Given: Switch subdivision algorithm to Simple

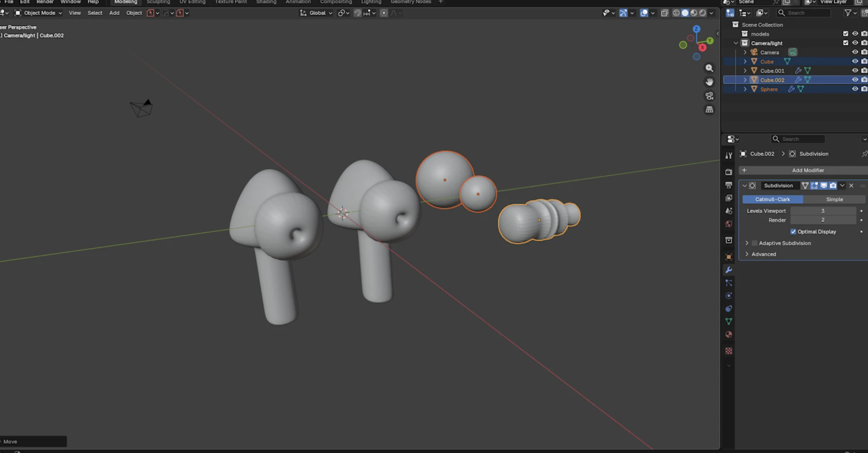Looking at the screenshot, I should coord(835,199).
